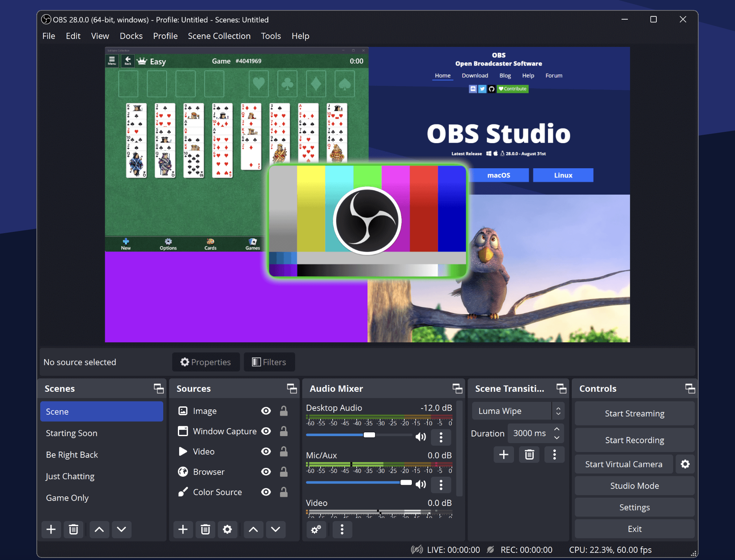Open the scene transitions overflow menu
This screenshot has width=735, height=560.
555,455
